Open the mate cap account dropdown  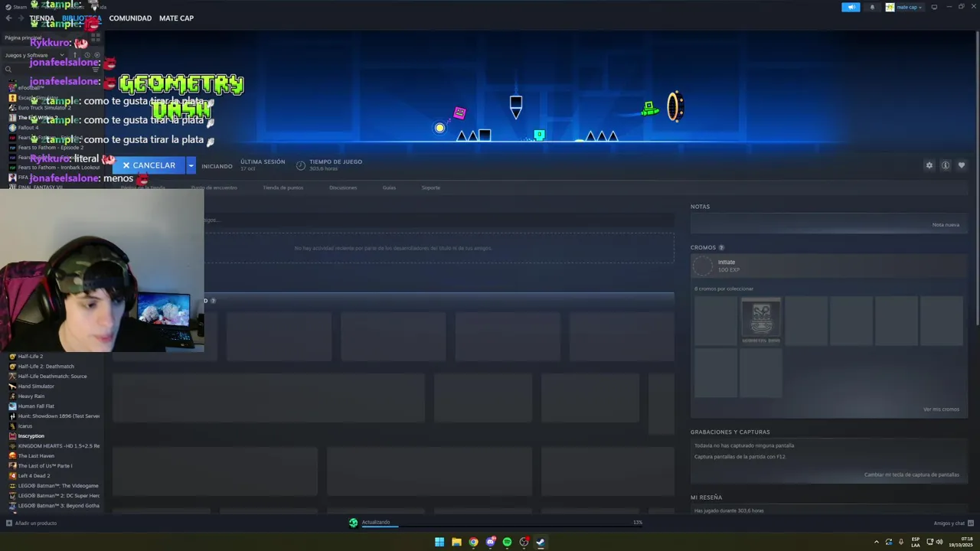click(904, 7)
